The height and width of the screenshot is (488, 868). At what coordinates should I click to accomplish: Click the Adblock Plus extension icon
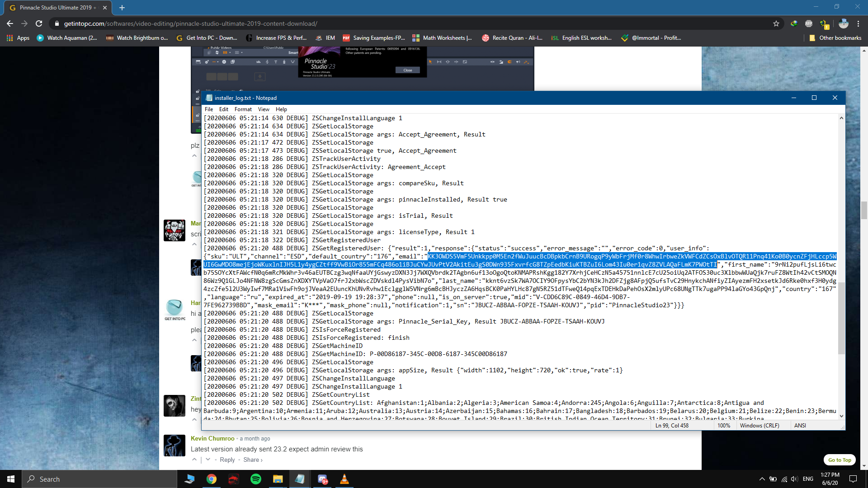809,23
